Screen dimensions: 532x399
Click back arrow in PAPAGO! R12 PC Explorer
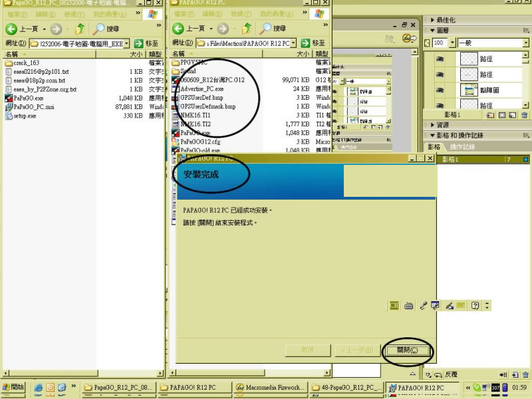[178, 29]
